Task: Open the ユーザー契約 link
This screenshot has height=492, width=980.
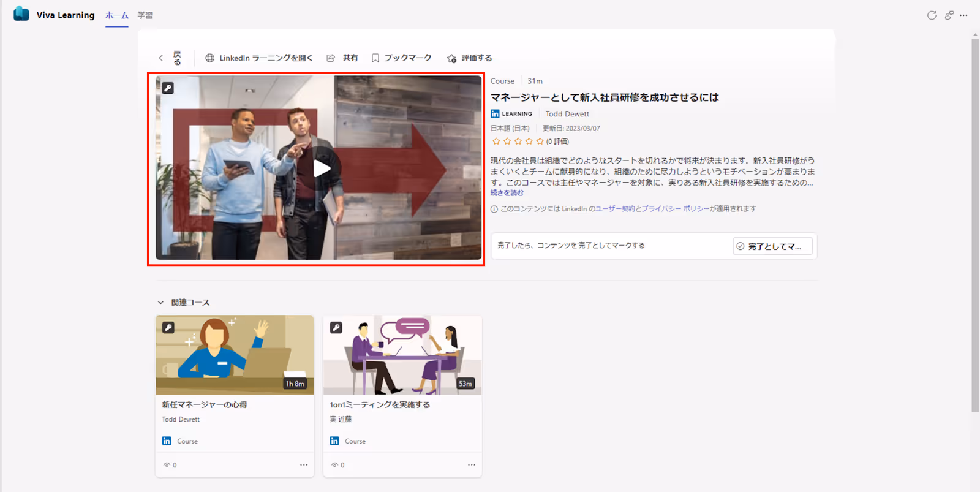Action: (x=615, y=209)
